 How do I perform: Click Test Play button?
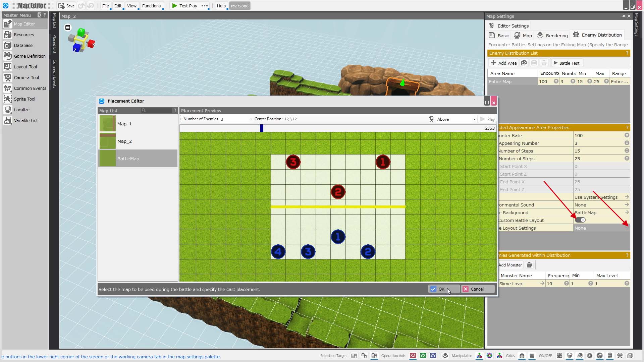[x=184, y=6]
